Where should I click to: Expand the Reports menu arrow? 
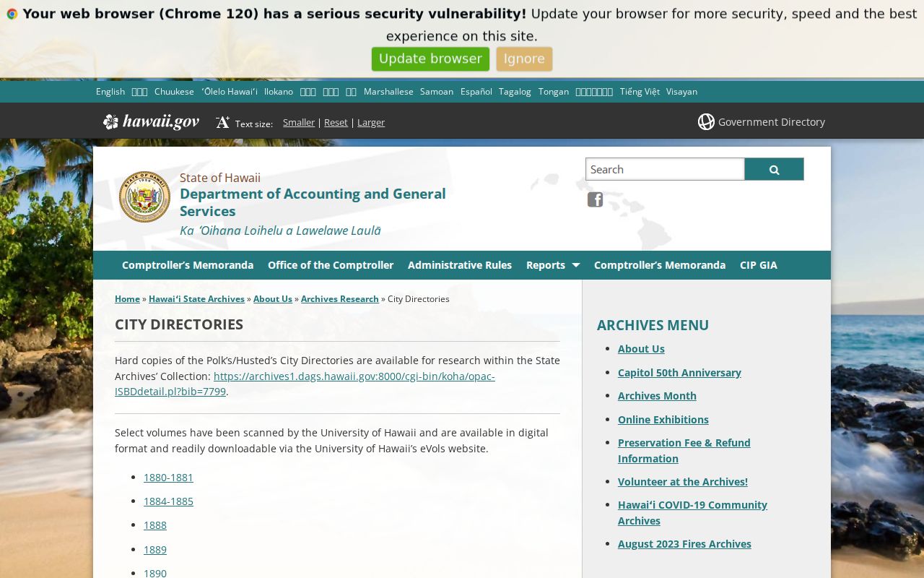(575, 265)
